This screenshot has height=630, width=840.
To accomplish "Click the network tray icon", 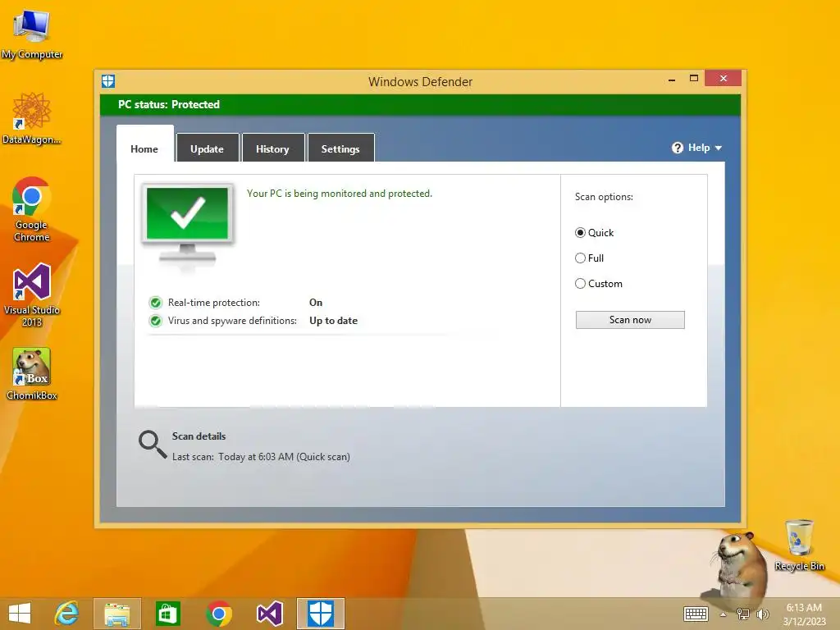I will tap(743, 614).
